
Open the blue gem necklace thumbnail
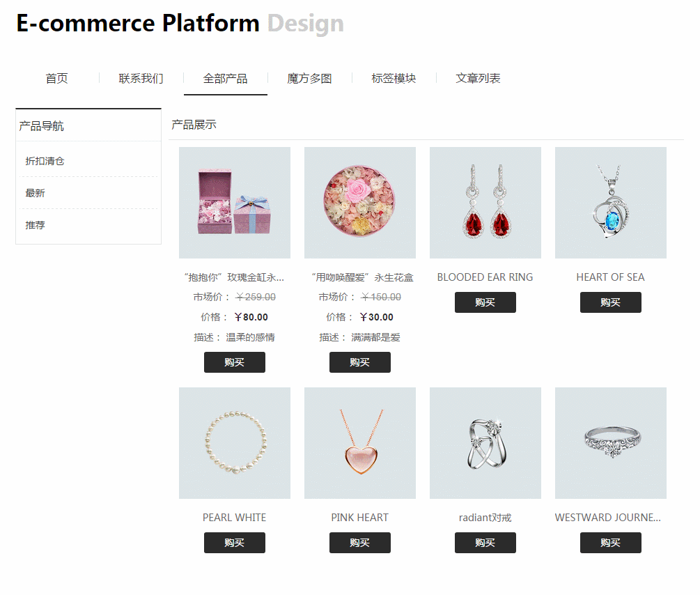(x=611, y=203)
